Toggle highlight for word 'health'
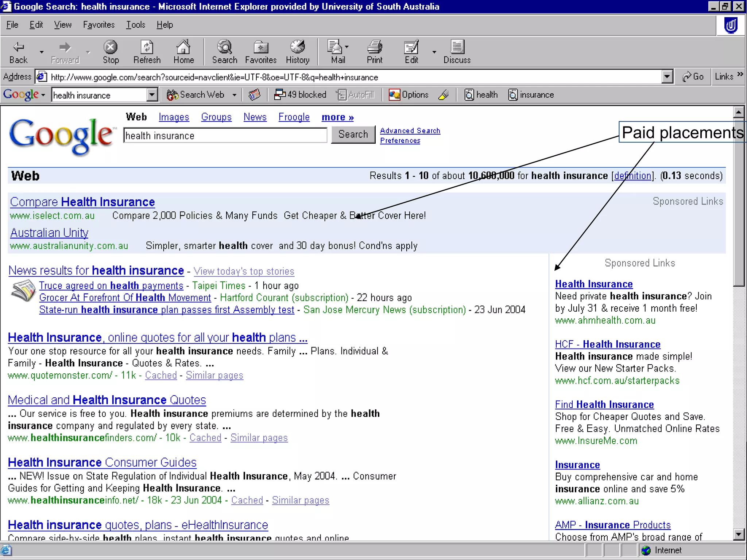Image resolution: width=747 pixels, height=560 pixels. click(x=481, y=95)
